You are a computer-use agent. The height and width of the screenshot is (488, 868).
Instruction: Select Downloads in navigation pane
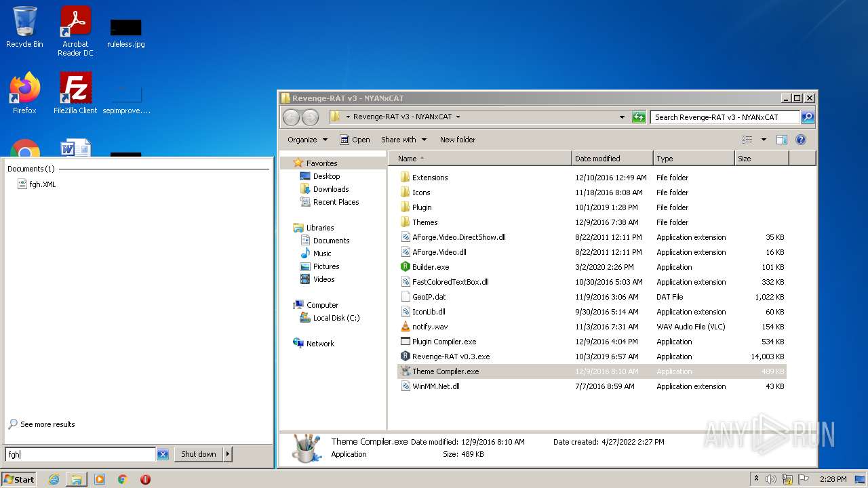(x=324, y=189)
